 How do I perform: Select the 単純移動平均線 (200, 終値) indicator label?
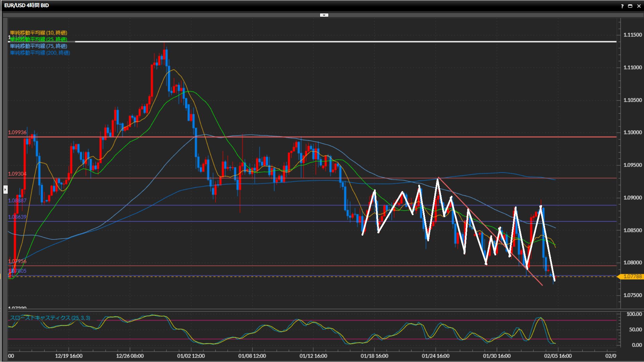point(40,53)
